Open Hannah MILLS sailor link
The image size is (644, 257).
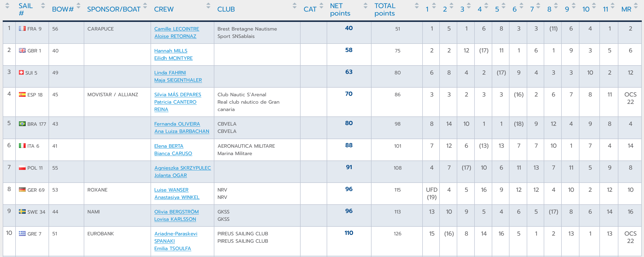click(171, 51)
